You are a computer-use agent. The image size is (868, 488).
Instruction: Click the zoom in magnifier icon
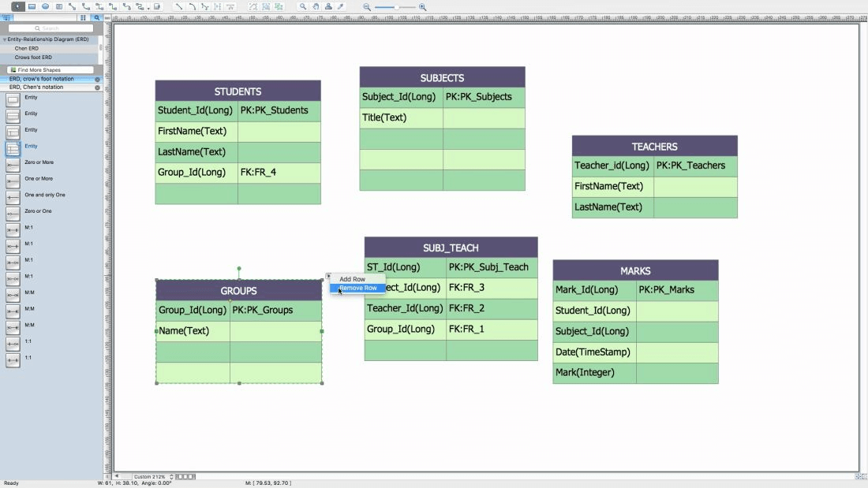pos(422,6)
